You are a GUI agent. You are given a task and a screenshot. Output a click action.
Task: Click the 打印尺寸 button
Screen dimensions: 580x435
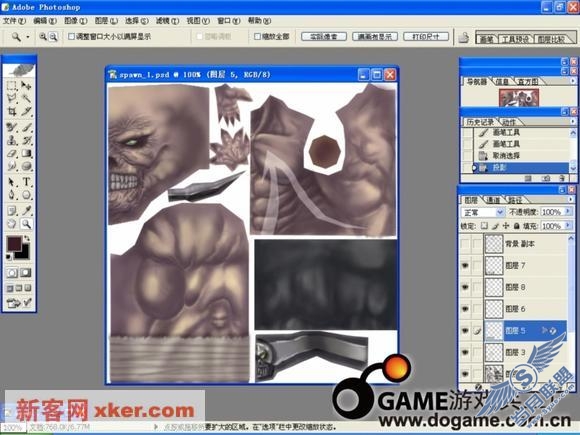(426, 37)
